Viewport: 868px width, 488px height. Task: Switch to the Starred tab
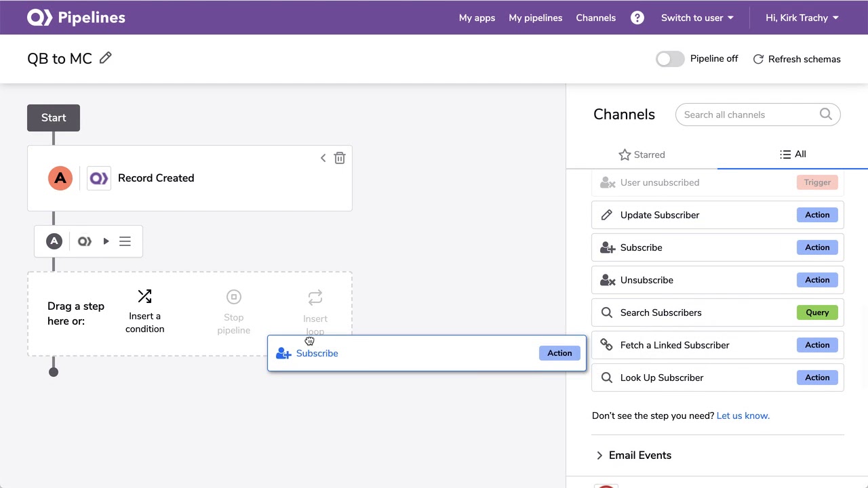[642, 155]
